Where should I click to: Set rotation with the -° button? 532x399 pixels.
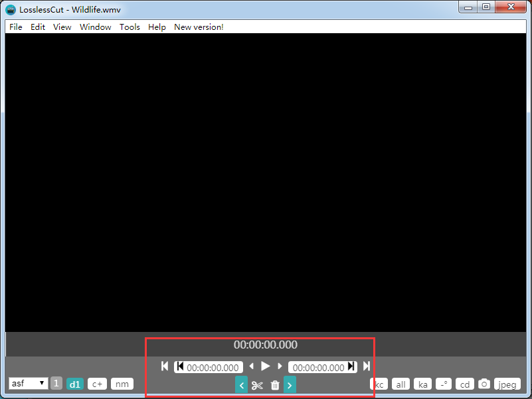[444, 384]
